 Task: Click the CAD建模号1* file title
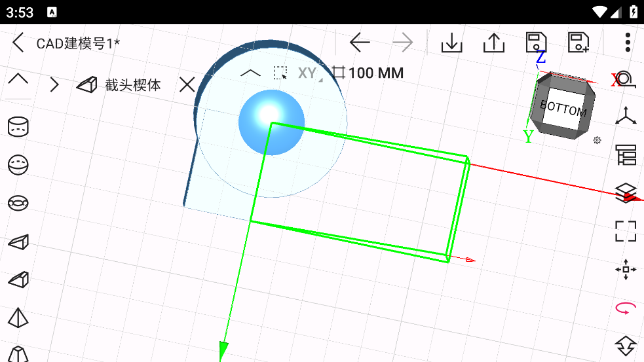[x=78, y=43]
